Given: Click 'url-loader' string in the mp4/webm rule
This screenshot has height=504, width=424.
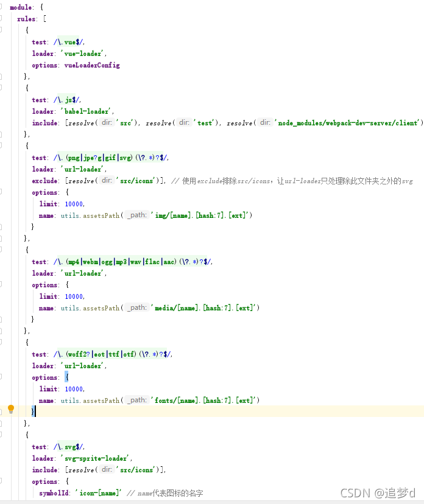Looking at the screenshot, I should point(82,273).
